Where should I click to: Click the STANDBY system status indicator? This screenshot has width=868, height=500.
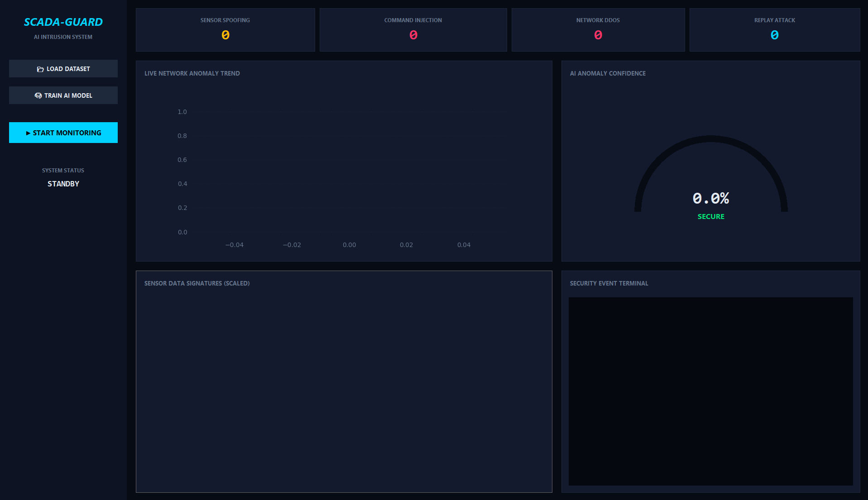tap(63, 184)
